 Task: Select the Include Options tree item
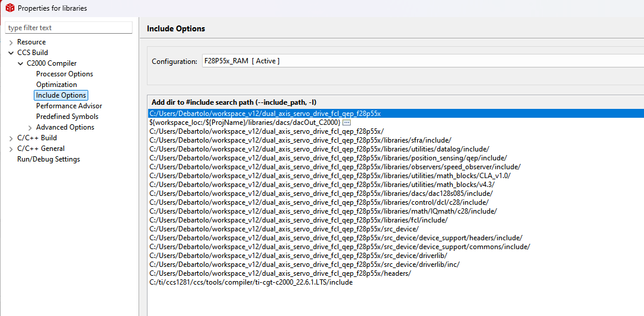pos(61,95)
